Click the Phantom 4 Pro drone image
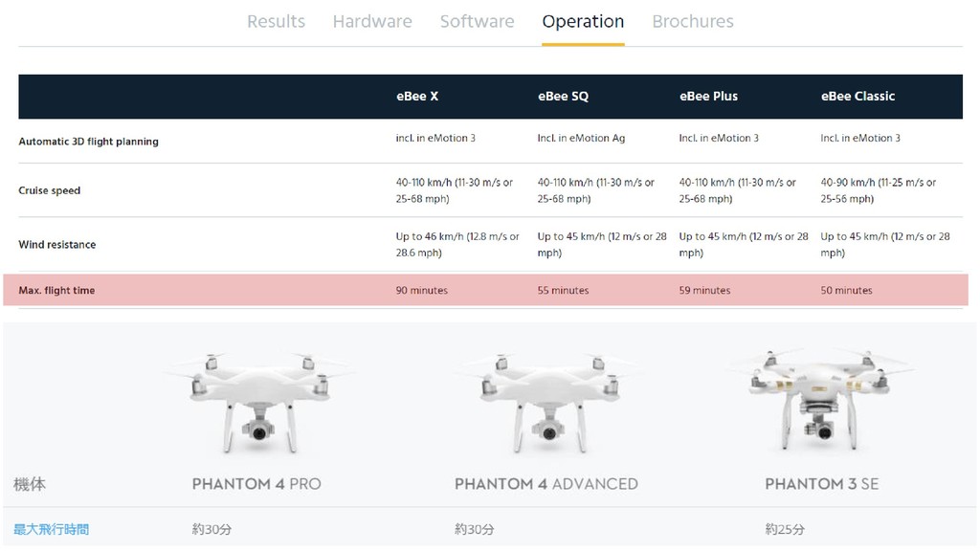The height and width of the screenshot is (551, 980). pos(258,400)
